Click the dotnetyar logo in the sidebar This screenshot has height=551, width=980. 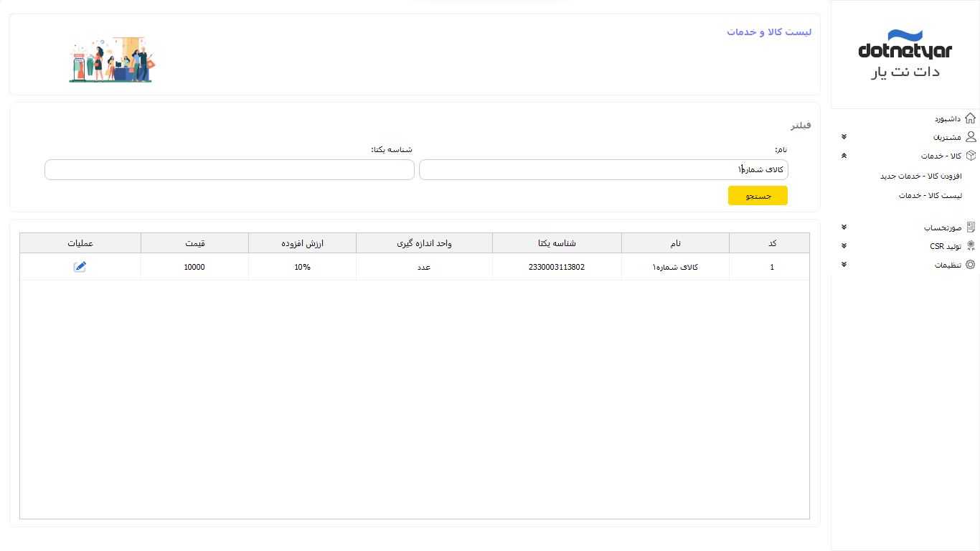pyautogui.click(x=905, y=55)
